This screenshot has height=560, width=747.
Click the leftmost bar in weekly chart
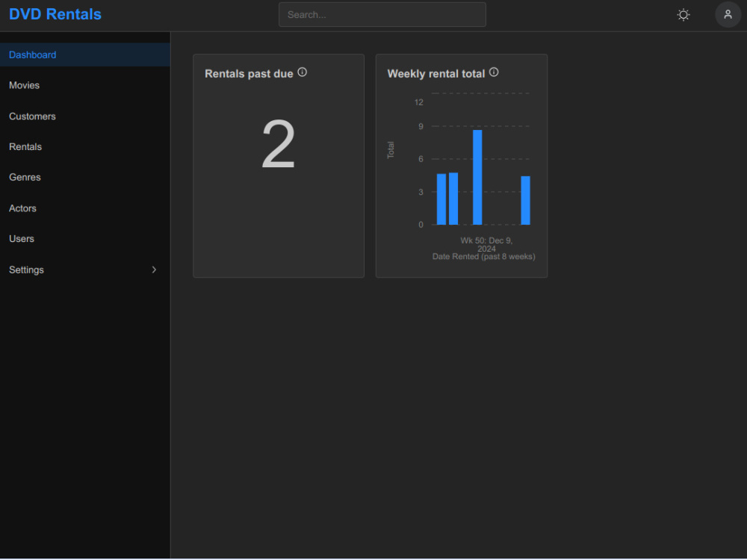click(x=441, y=199)
